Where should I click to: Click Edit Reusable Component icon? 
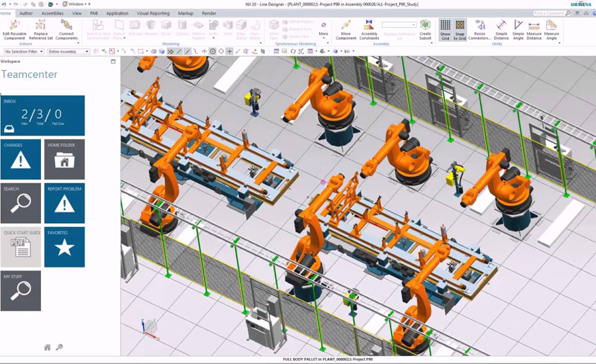[14, 28]
